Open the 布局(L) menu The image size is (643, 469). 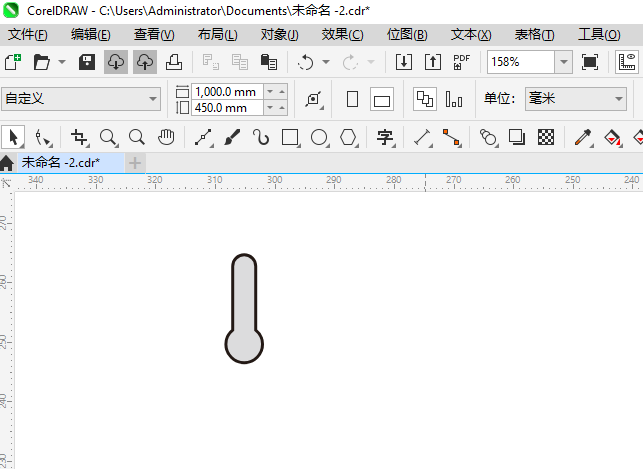[217, 35]
